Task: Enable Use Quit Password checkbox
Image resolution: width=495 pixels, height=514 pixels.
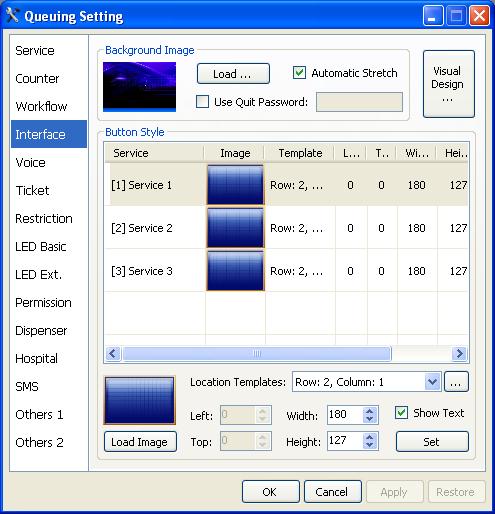Action: [202, 102]
